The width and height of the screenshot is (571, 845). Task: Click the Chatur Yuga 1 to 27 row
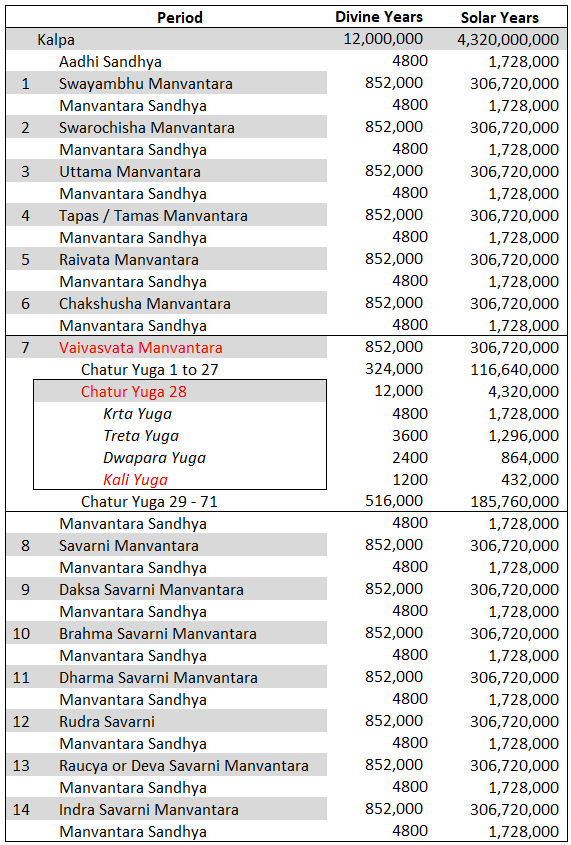150,370
